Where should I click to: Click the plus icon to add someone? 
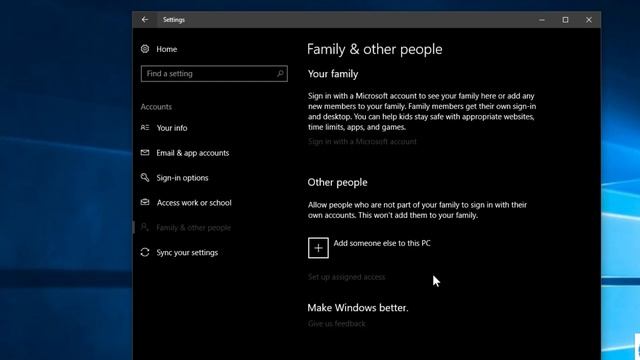point(318,248)
